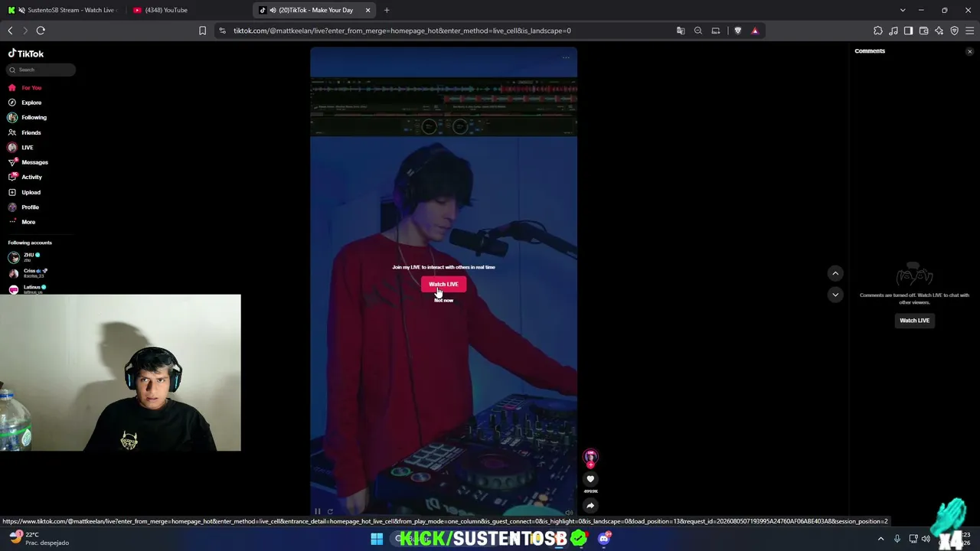The width and height of the screenshot is (980, 551).
Task: Go to the Following feed
Action: 27,117
